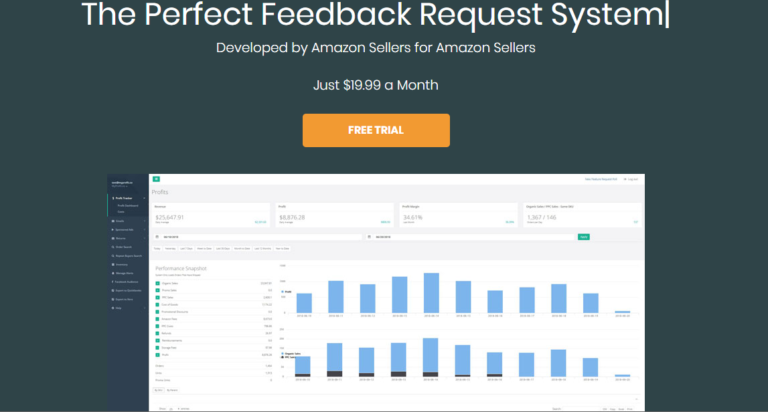Uncheck the PPC Sales checkbox
The width and height of the screenshot is (768, 412).
pos(158,297)
